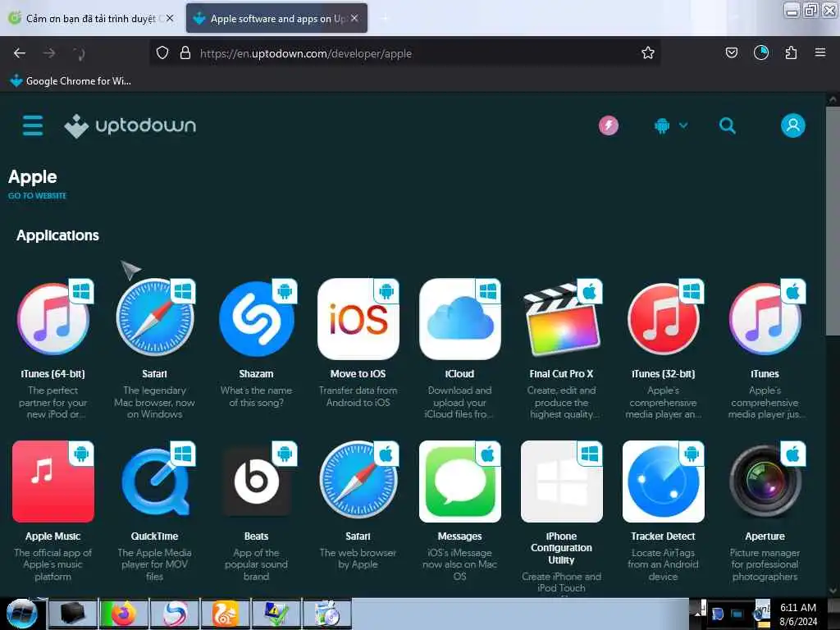
Task: Click the Final Cut Pro X title
Action: click(x=561, y=374)
